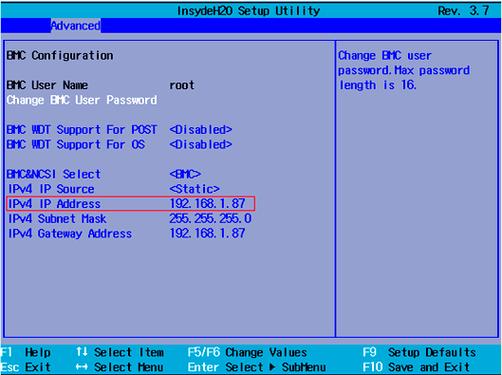
Task: Click Enter Select SubMenu hint
Action: tap(257, 367)
